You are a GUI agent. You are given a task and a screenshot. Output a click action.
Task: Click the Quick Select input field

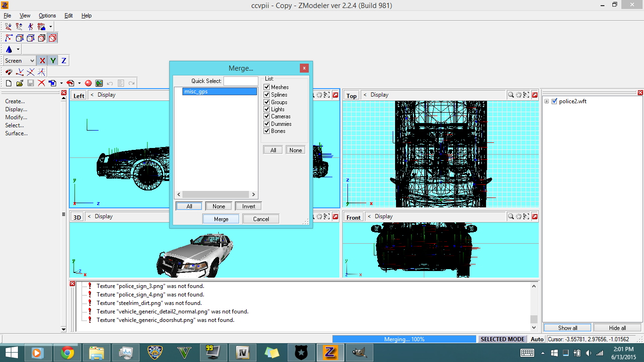[240, 81]
